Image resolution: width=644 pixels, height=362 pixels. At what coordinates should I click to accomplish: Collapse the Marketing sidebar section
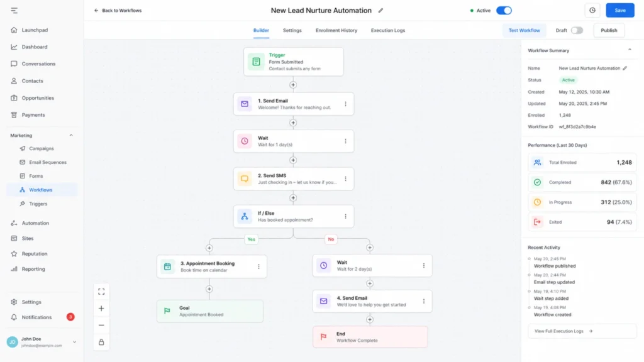[x=71, y=136]
